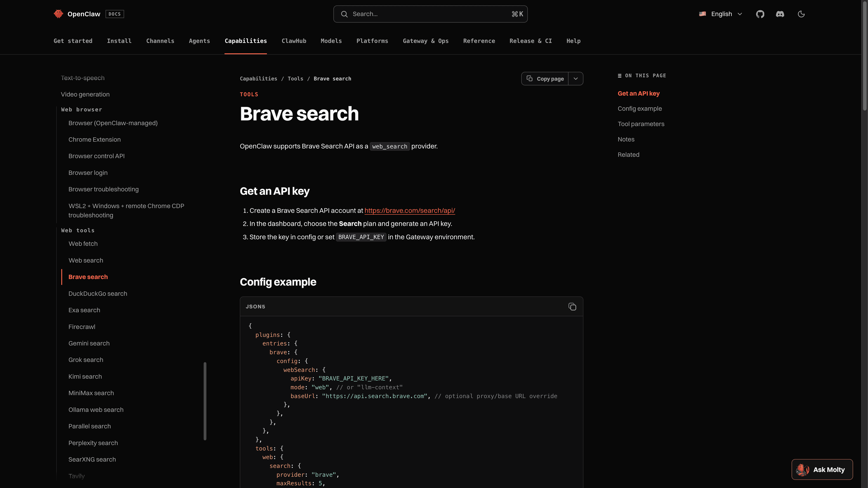Image resolution: width=868 pixels, height=488 pixels.
Task: Click the ON THIS PAGE list icon
Action: pos(619,75)
